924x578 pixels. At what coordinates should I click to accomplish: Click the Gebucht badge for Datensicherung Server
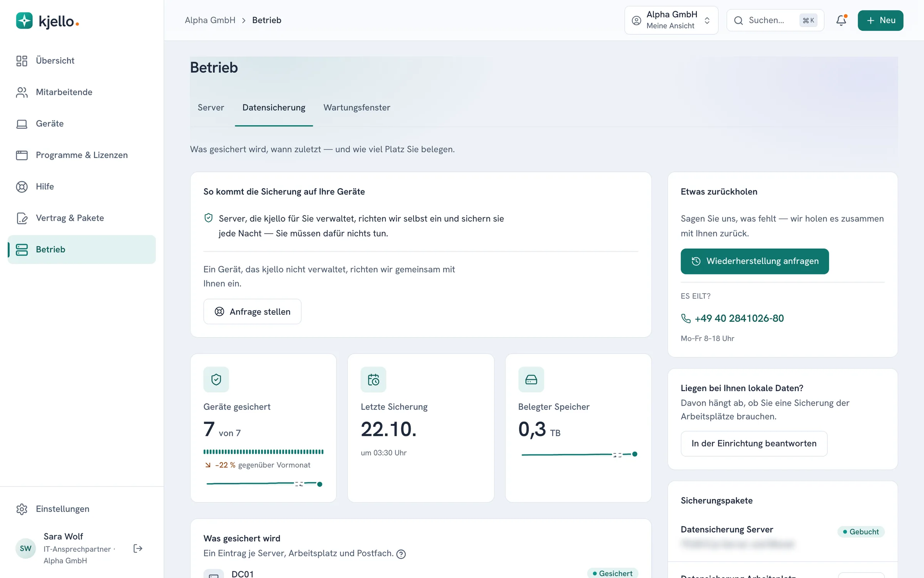click(x=861, y=532)
